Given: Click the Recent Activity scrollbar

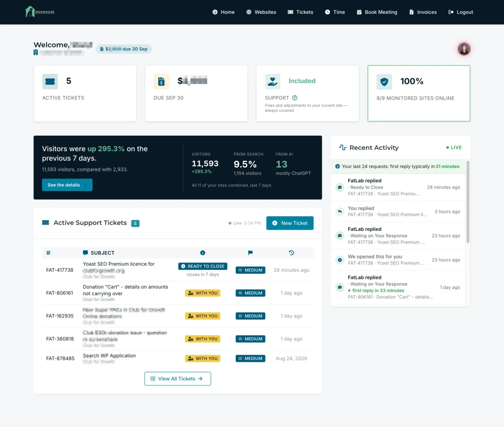Looking at the screenshot, I should coord(468,202).
